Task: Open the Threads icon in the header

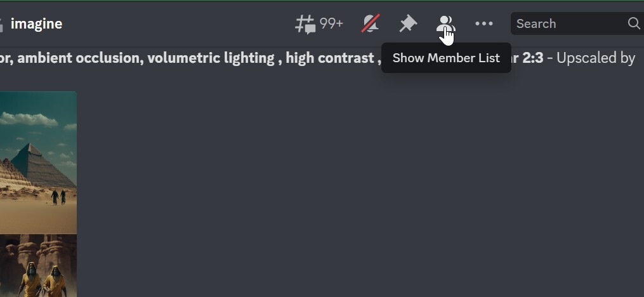Action: (x=305, y=24)
